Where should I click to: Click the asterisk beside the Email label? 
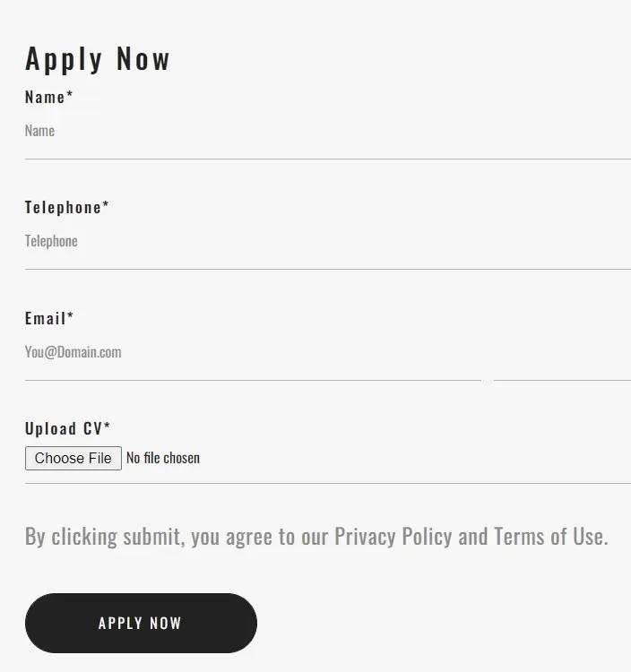pos(70,316)
